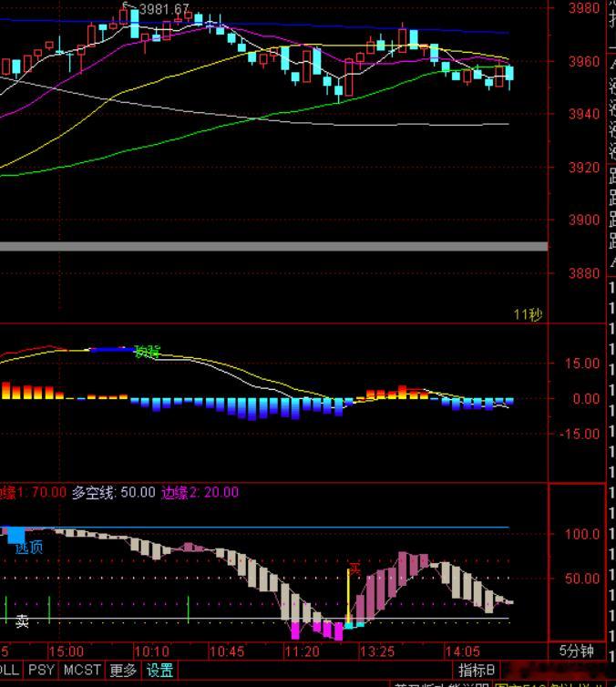Click the red 买 buy signal marker

[x=354, y=569]
